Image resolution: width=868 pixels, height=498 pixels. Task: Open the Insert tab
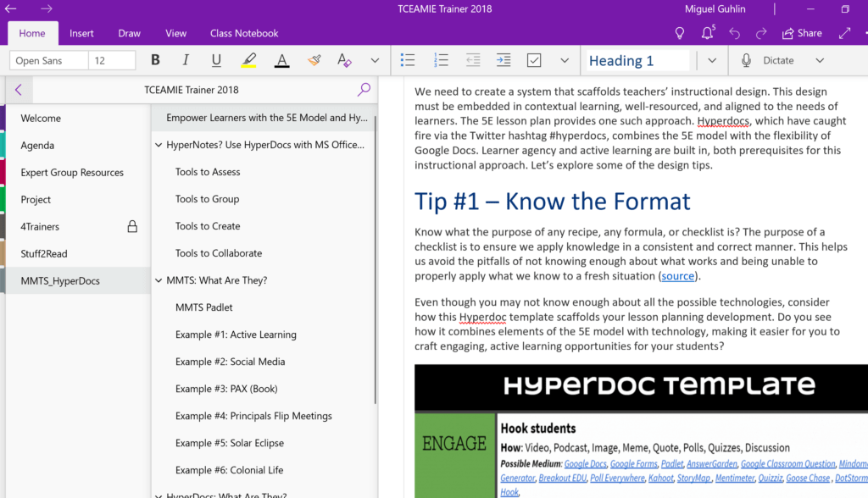tap(81, 33)
